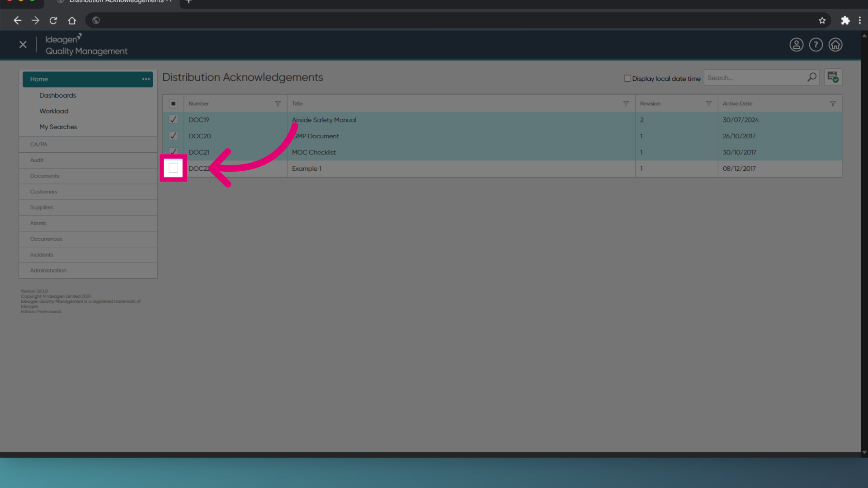The width and height of the screenshot is (868, 488).
Task: Open the Active Date column filter
Action: click(x=833, y=104)
